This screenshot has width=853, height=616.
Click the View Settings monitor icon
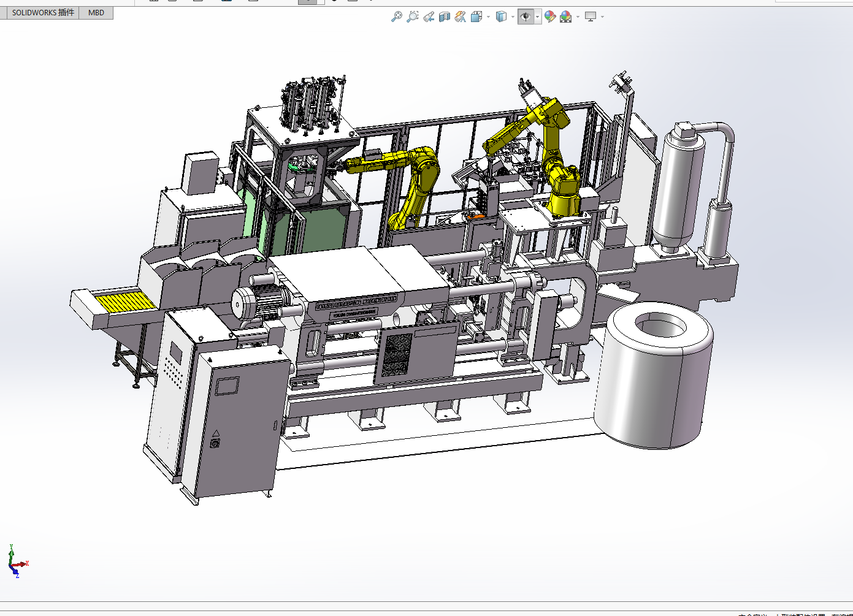(591, 17)
